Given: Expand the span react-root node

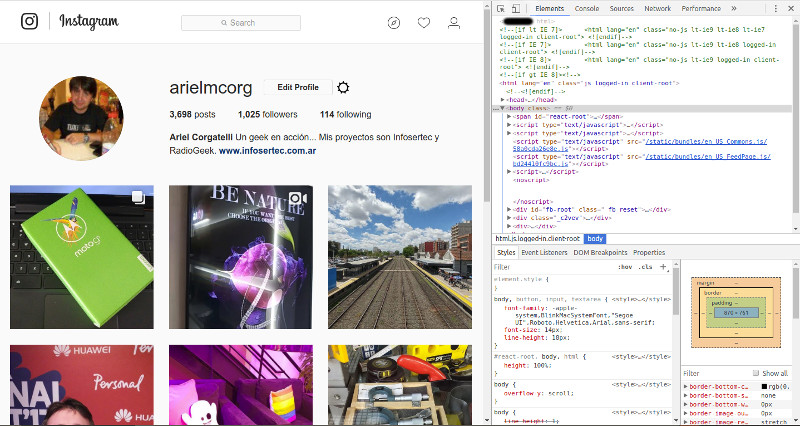Looking at the screenshot, I should (511, 117).
